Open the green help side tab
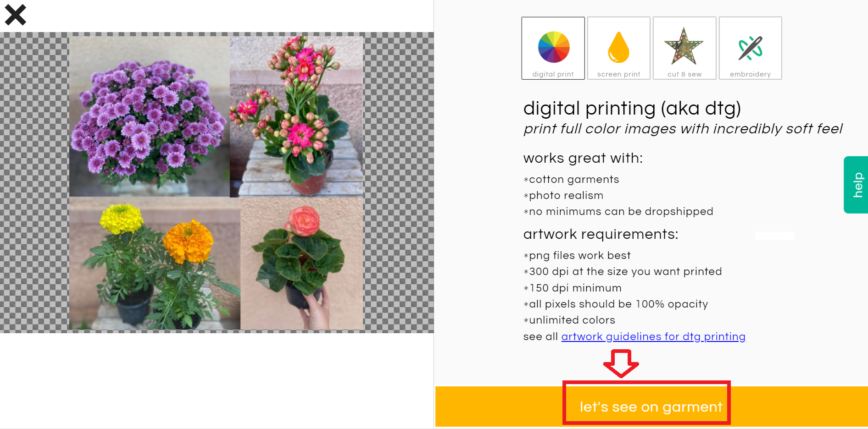The width and height of the screenshot is (868, 429). point(856,185)
